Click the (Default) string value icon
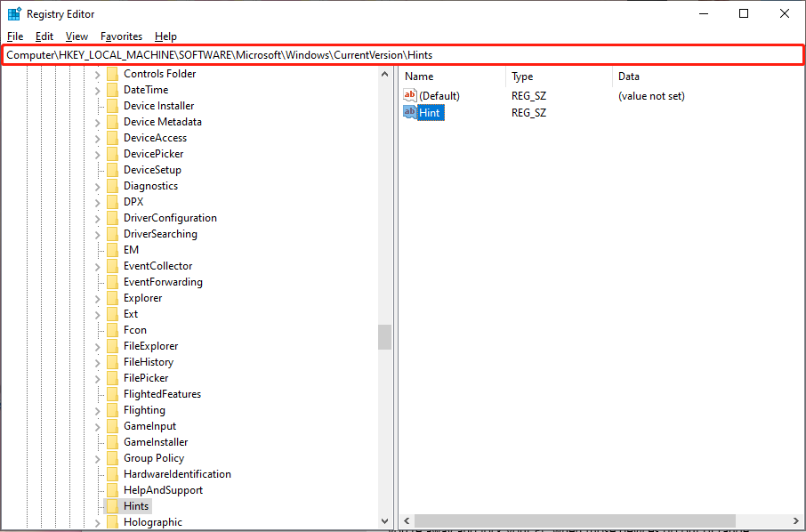 pos(410,95)
